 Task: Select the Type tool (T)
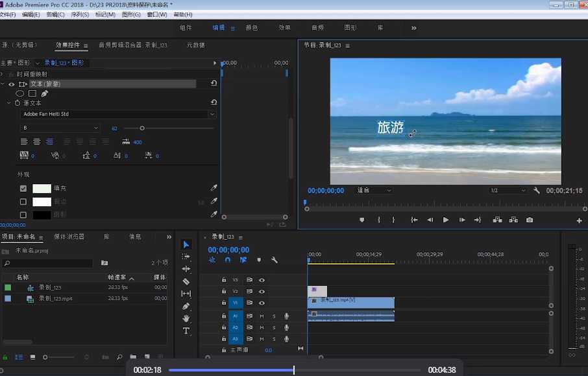coord(186,331)
